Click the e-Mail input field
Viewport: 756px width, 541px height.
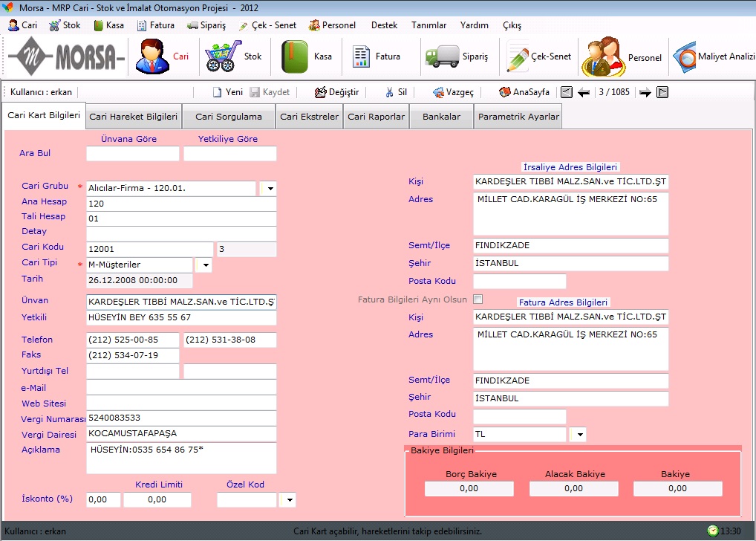coord(181,387)
